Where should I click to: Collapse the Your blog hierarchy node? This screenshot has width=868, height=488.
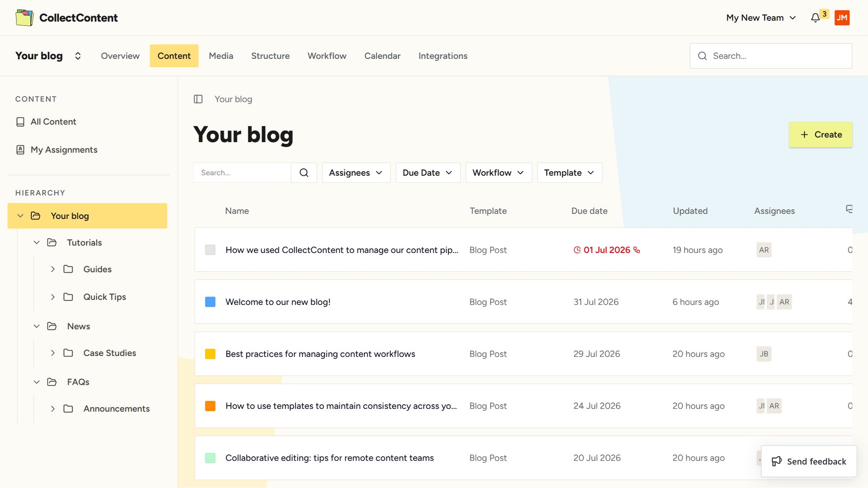tap(20, 216)
